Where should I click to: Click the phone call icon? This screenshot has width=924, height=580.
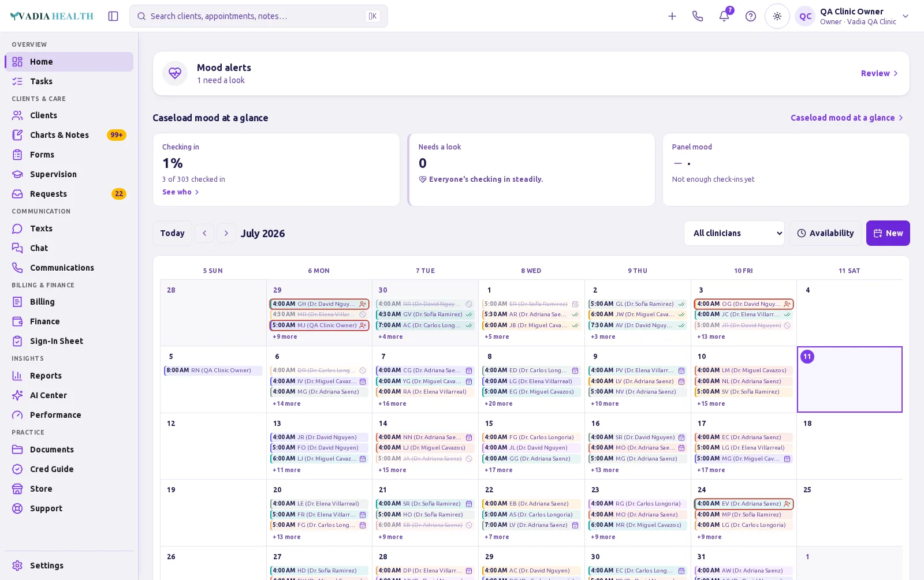click(698, 16)
